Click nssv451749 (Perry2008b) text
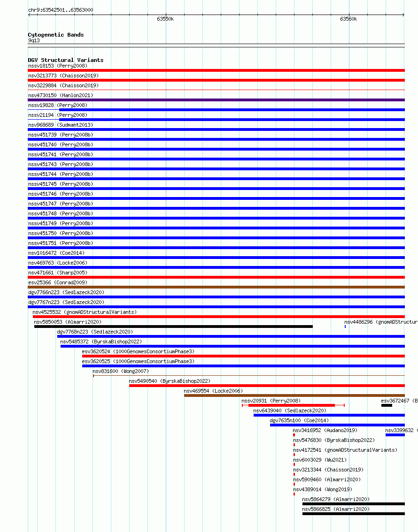This screenshot has width=418, height=532. click(x=61, y=223)
